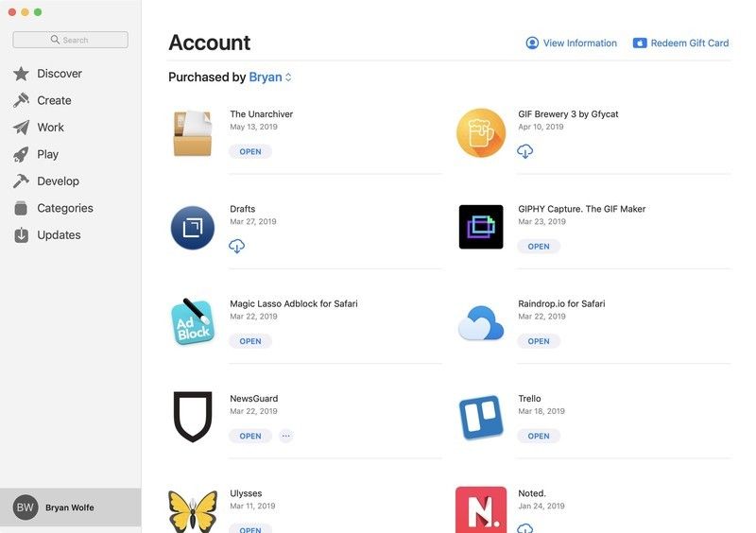Open Bryan Wolfe account profile
The width and height of the screenshot is (756, 533).
click(70, 507)
